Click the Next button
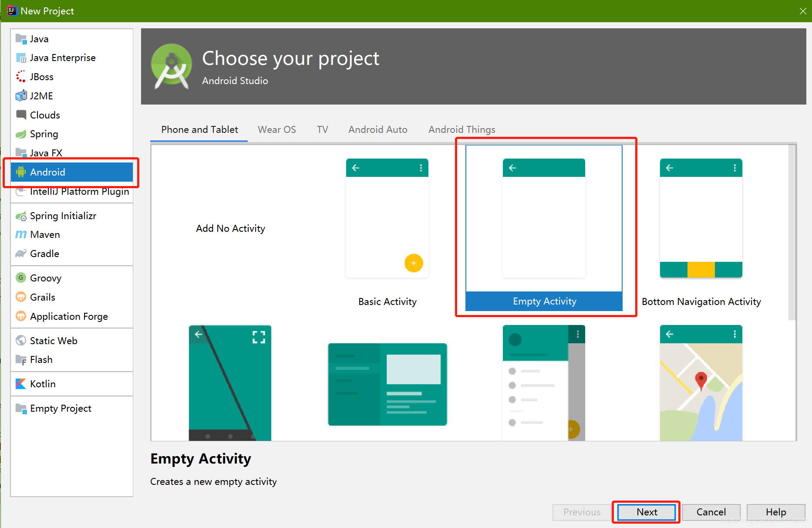Viewport: 812px width, 528px height. (647, 512)
